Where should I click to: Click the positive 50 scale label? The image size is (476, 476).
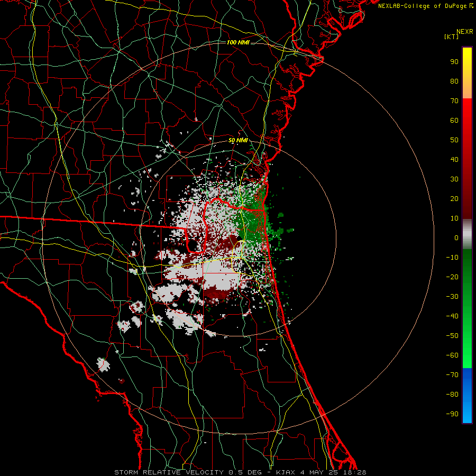pyautogui.click(x=454, y=140)
